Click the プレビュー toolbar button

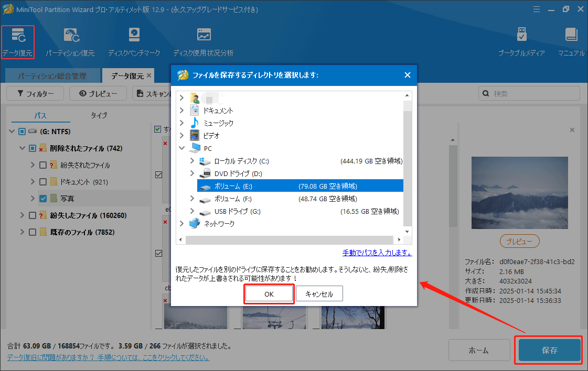click(98, 94)
